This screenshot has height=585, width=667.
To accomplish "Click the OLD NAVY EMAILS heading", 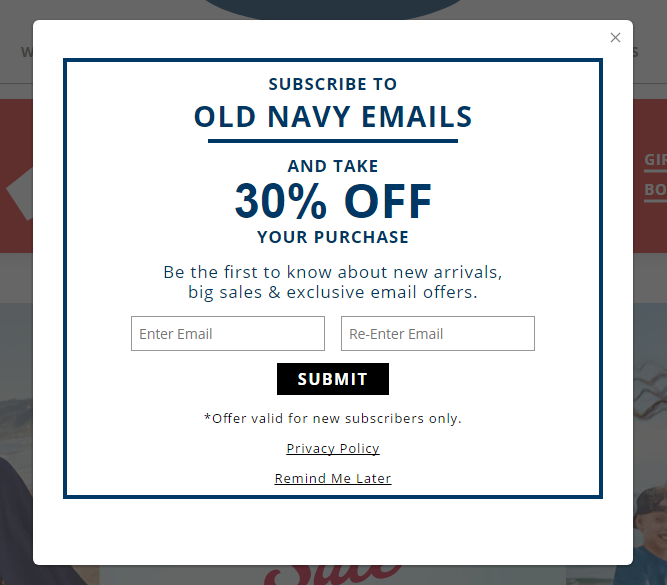I will point(333,117).
